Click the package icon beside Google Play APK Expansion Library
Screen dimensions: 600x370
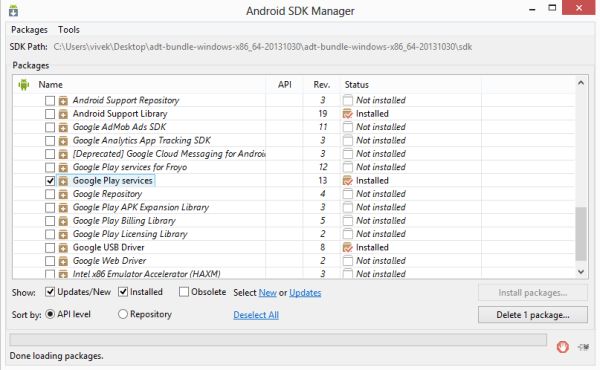tap(63, 208)
